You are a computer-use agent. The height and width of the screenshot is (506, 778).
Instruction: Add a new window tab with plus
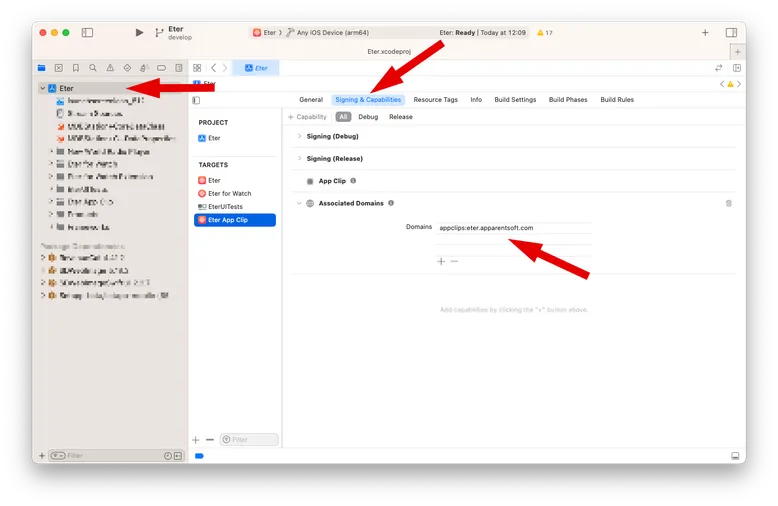(x=737, y=52)
